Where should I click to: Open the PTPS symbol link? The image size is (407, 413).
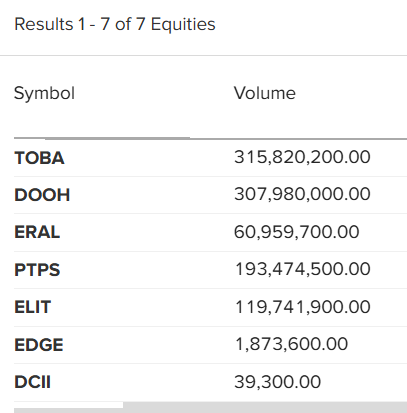[37, 270]
